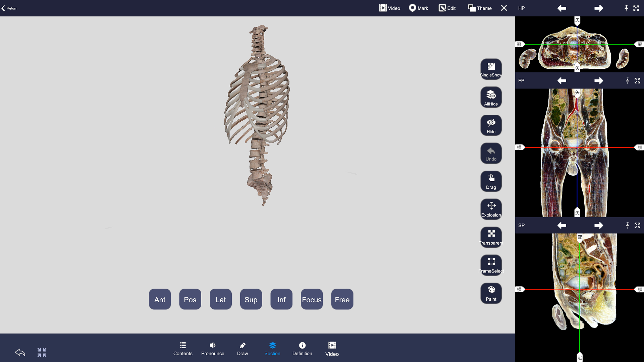Viewport: 644px width, 362px height.
Task: Step HP slice forward with right arrow
Action: [598, 8]
